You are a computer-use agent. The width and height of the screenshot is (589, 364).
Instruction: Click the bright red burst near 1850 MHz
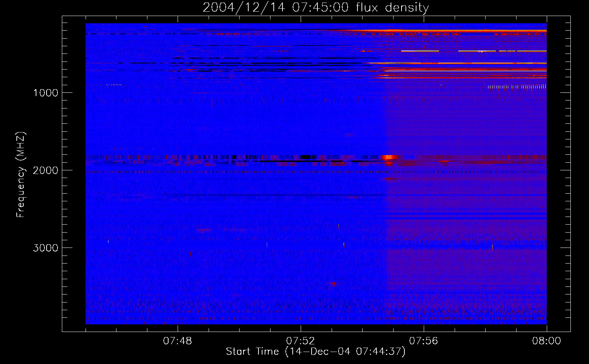pyautogui.click(x=390, y=157)
